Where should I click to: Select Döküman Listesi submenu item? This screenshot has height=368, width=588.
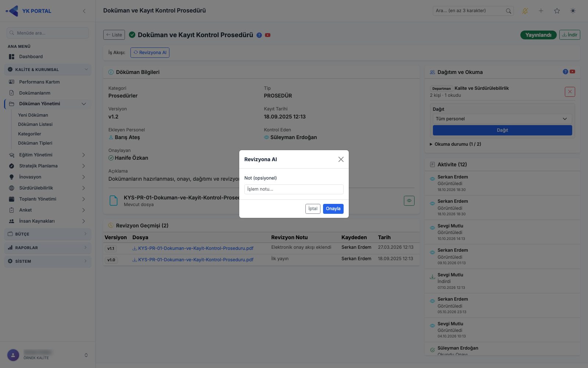click(x=35, y=124)
